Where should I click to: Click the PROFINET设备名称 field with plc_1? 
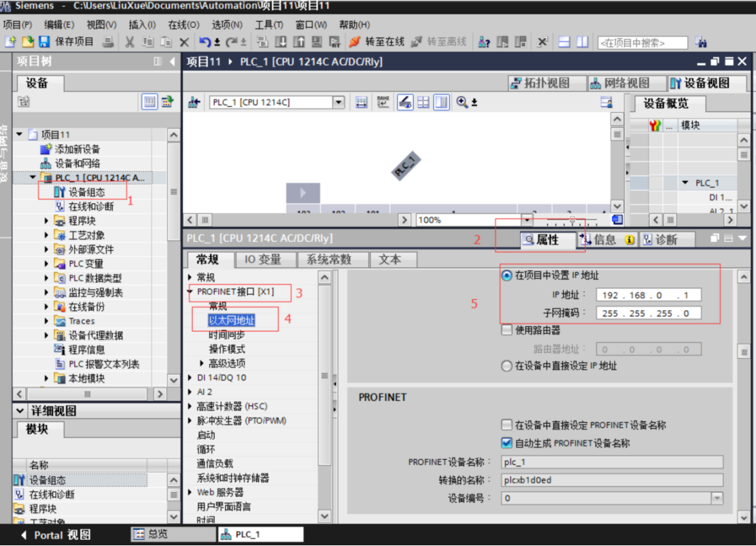pyautogui.click(x=612, y=462)
